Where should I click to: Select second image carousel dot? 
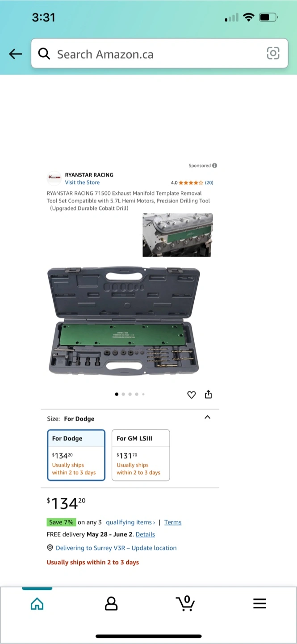[123, 394]
